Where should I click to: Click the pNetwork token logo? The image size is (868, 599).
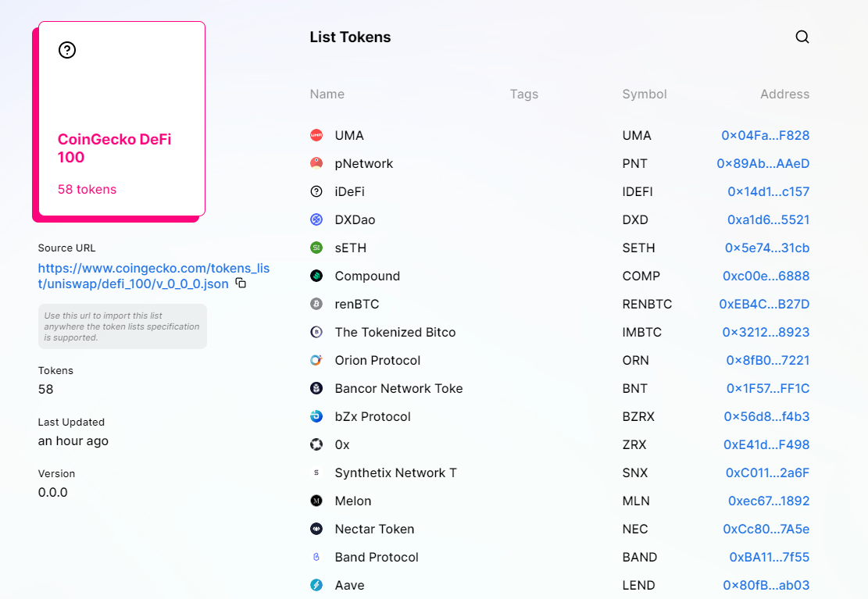pos(316,163)
